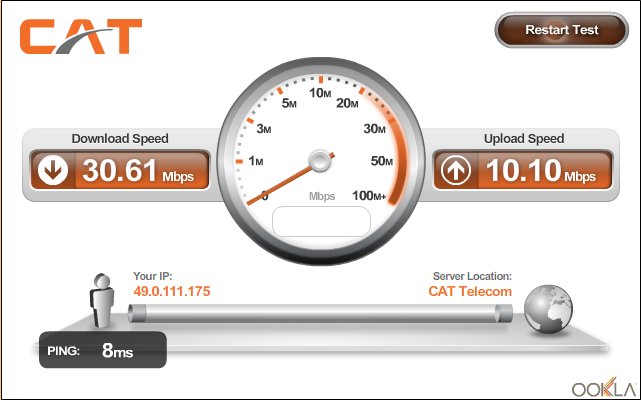641x400 pixels.
Task: Click the speedometer needle center hub
Action: click(320, 160)
